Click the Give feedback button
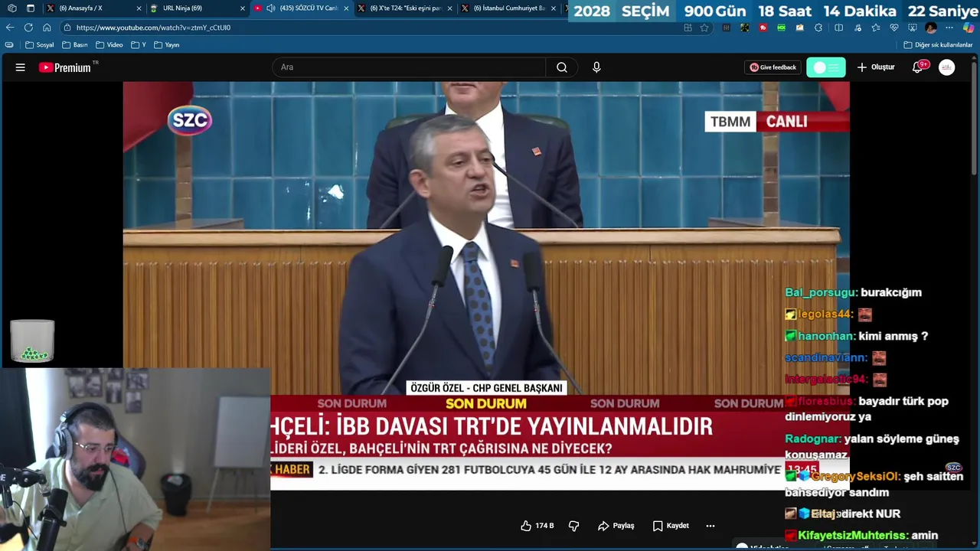 pyautogui.click(x=773, y=67)
